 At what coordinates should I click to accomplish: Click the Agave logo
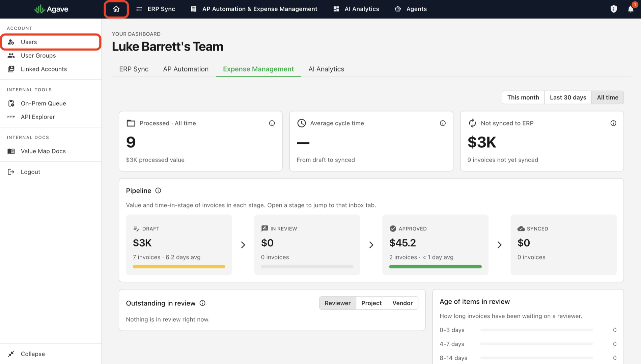(x=51, y=9)
